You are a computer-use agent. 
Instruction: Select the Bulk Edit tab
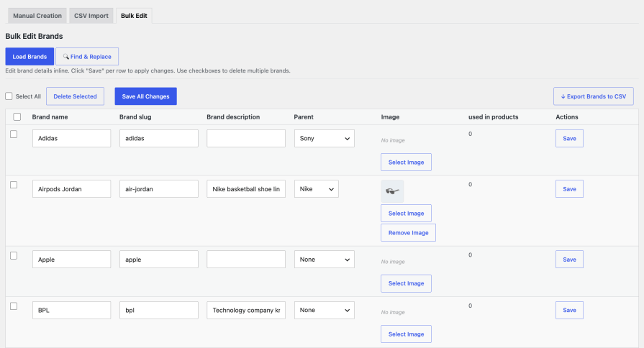(134, 16)
